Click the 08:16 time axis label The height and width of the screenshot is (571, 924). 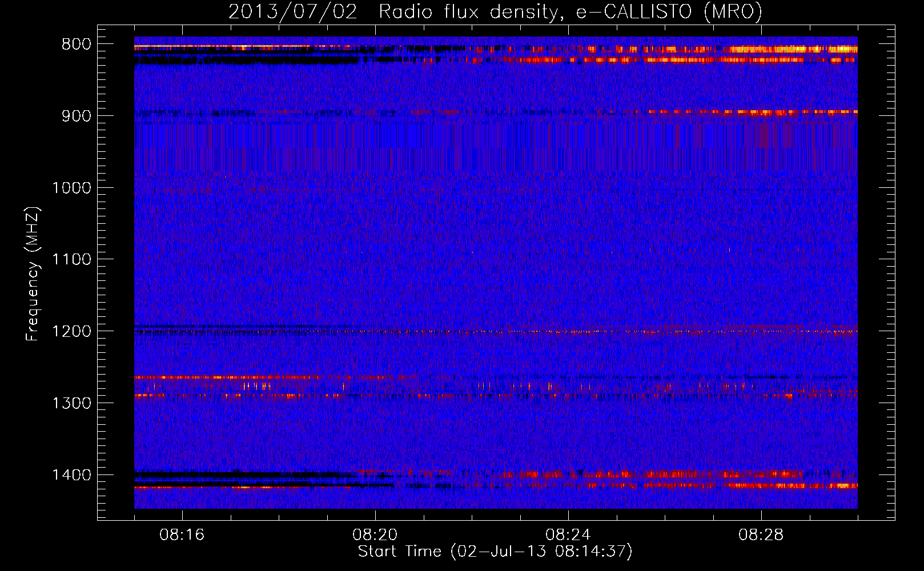click(x=182, y=535)
